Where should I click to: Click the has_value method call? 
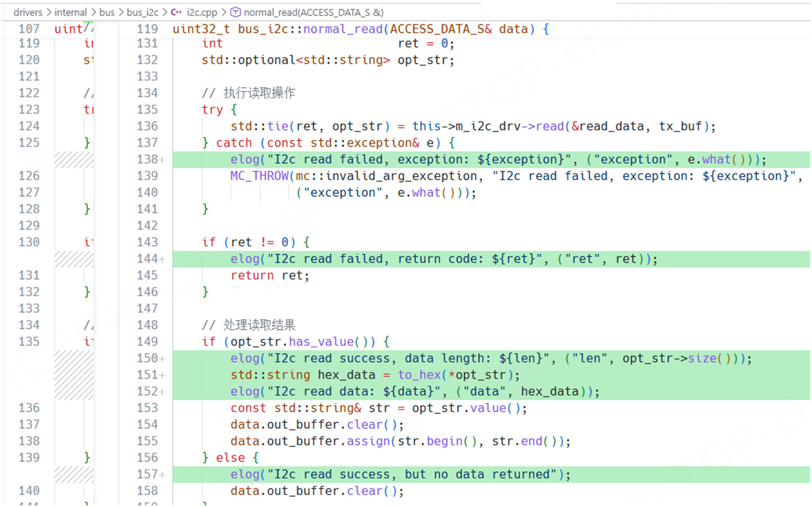321,342
